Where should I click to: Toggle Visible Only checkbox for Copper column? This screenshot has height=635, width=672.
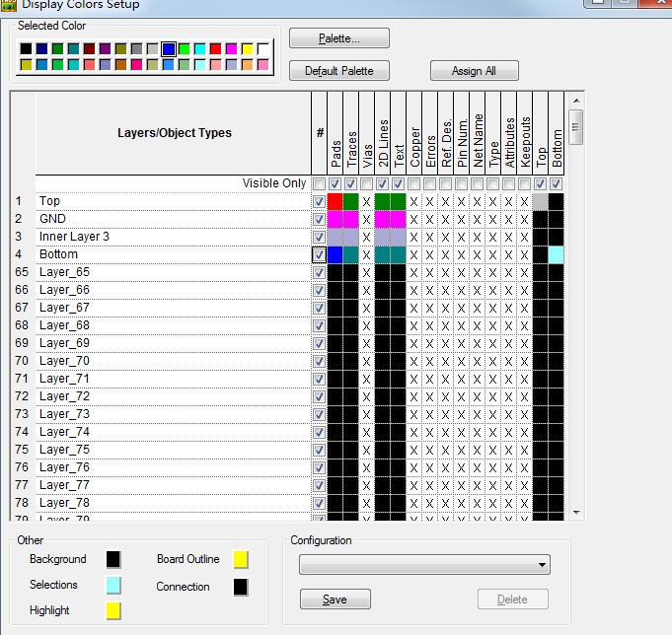click(413, 184)
